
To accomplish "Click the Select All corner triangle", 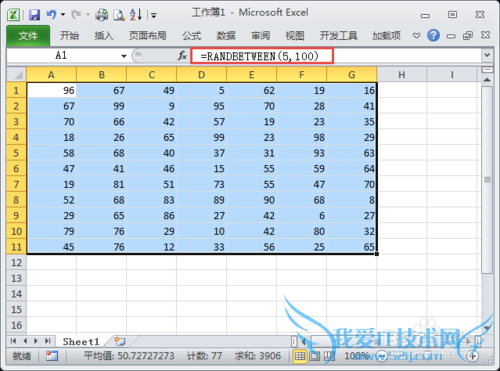I will (16, 74).
